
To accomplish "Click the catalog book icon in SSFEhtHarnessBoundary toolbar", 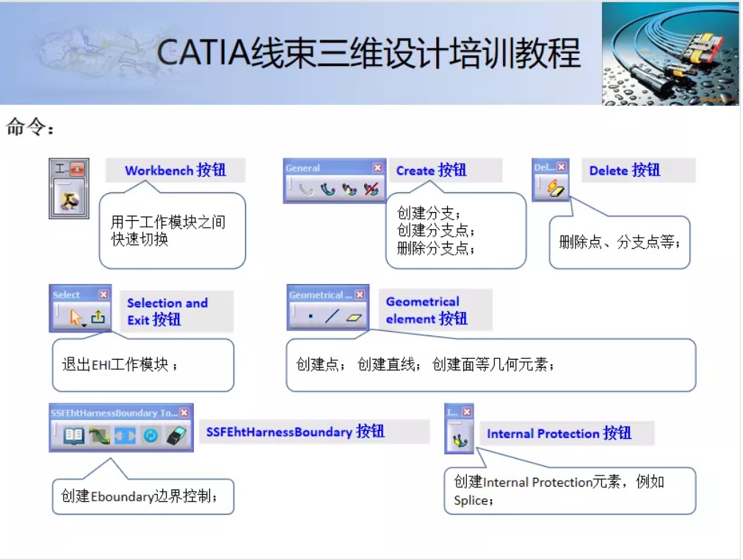I will 73,435.
